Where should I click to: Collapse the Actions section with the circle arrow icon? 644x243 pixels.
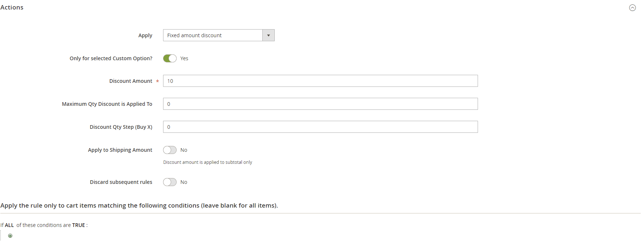pos(632,8)
